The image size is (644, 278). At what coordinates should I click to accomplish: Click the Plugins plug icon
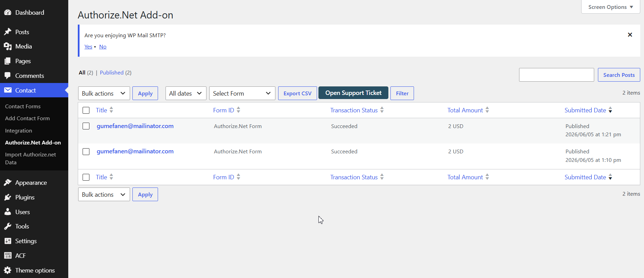(x=8, y=197)
